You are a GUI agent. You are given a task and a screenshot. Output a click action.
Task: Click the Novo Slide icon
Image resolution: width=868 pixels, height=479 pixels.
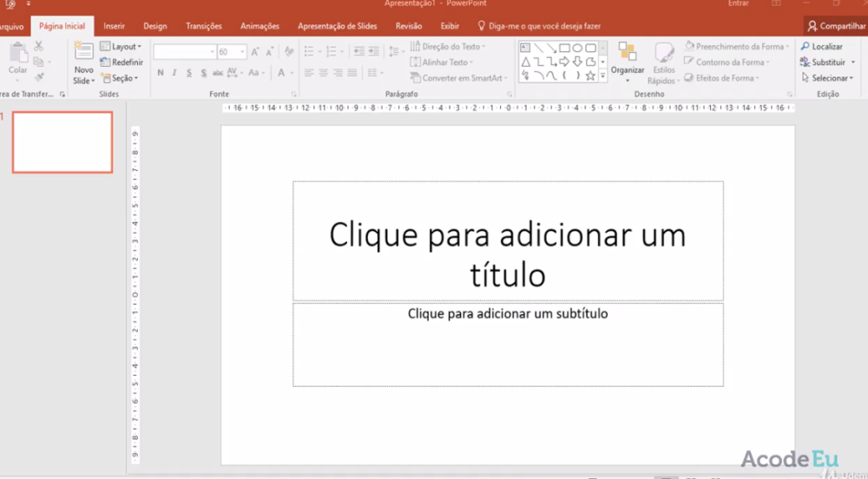click(x=83, y=52)
